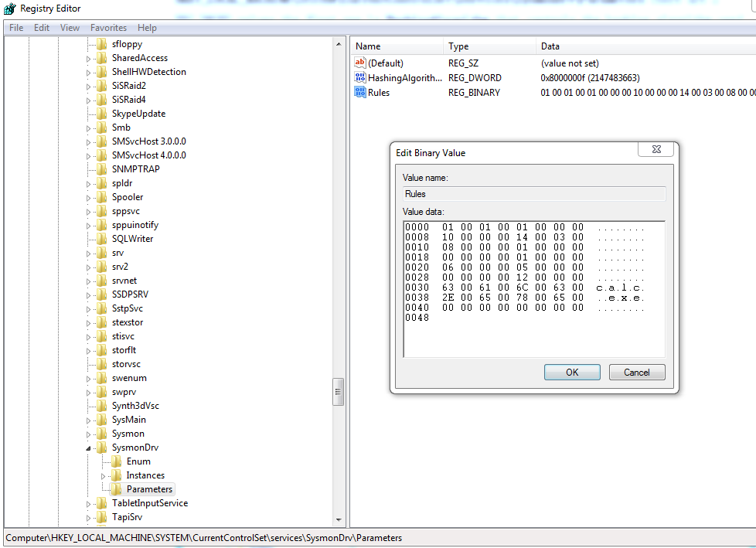Select the sppuinotify key
This screenshot has width=756, height=548.
(135, 225)
